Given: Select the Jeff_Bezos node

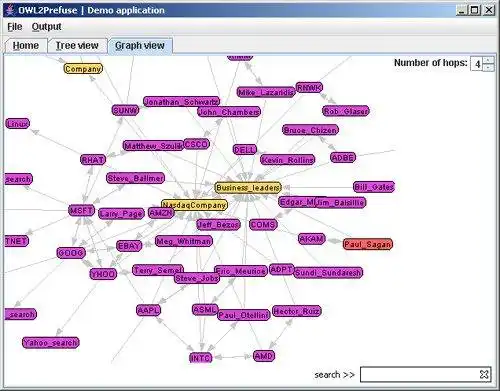Looking at the screenshot, I should click(218, 225).
